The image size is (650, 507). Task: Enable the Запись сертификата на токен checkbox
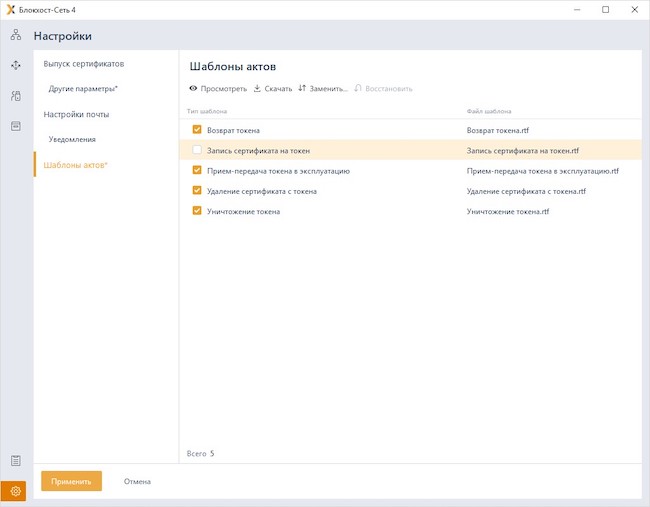pyautogui.click(x=197, y=150)
